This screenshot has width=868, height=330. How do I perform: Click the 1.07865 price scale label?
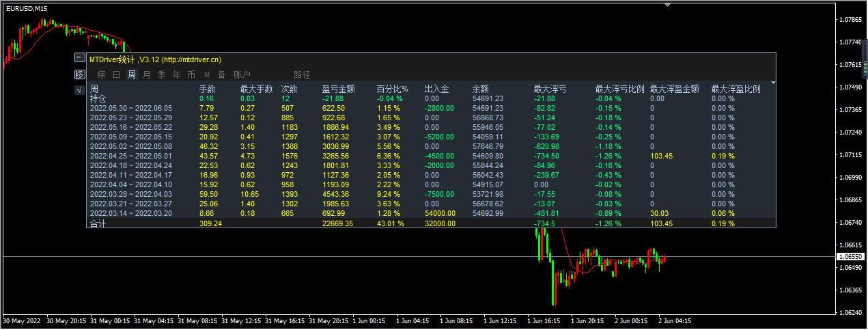[x=850, y=19]
